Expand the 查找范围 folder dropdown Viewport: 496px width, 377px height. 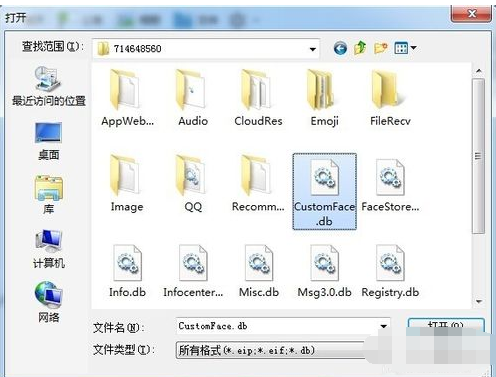pyautogui.click(x=312, y=49)
